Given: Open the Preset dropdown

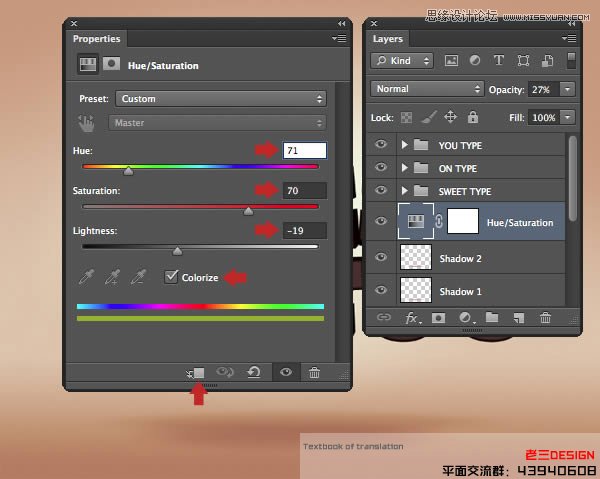Looking at the screenshot, I should point(221,99).
